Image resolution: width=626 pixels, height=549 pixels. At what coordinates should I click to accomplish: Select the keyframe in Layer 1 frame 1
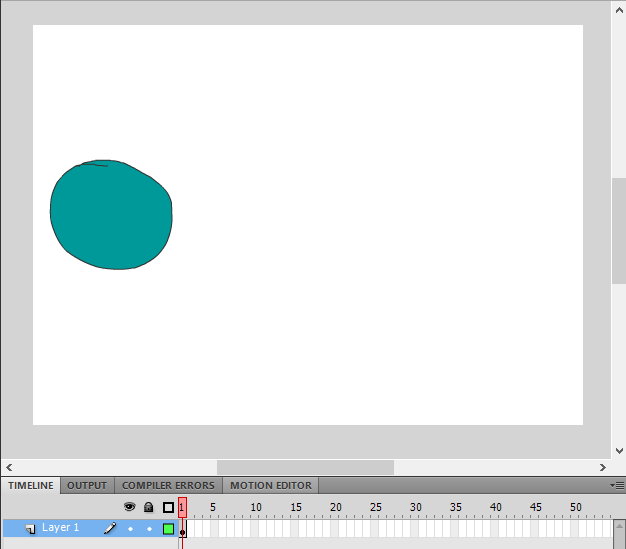(x=182, y=529)
